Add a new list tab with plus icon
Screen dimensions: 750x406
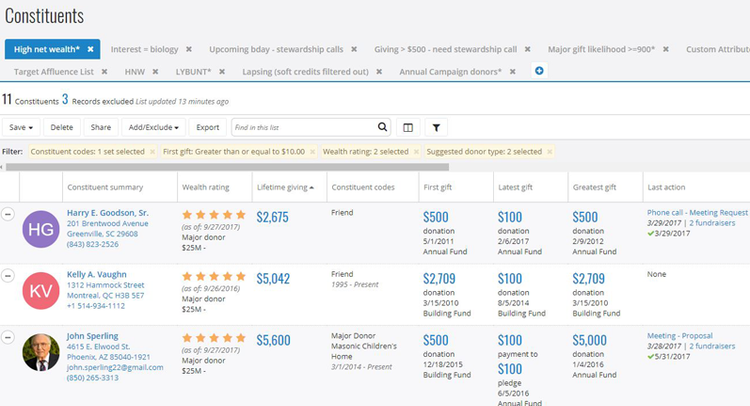click(x=540, y=72)
